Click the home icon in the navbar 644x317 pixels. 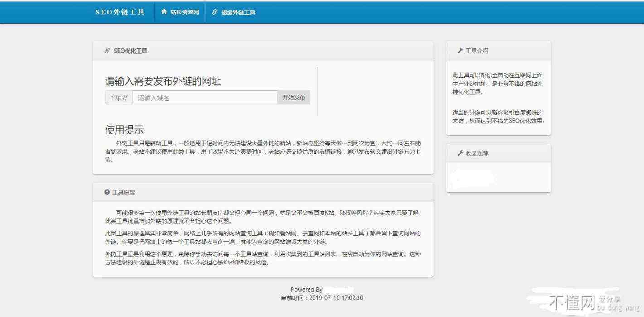pyautogui.click(x=164, y=12)
